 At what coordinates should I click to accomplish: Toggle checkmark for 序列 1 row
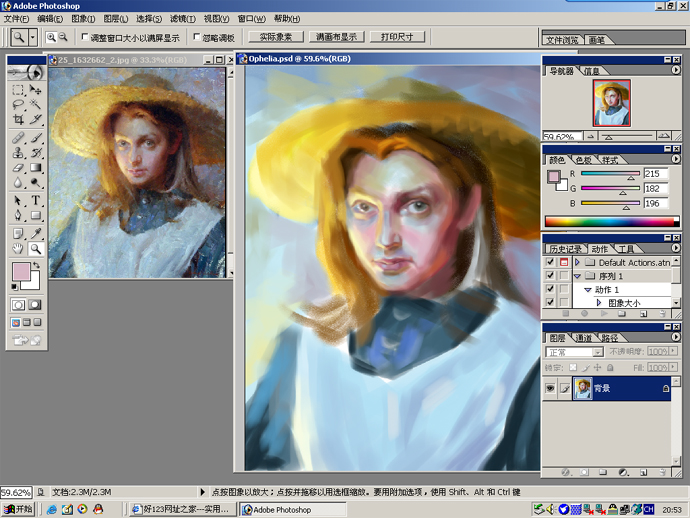(550, 276)
